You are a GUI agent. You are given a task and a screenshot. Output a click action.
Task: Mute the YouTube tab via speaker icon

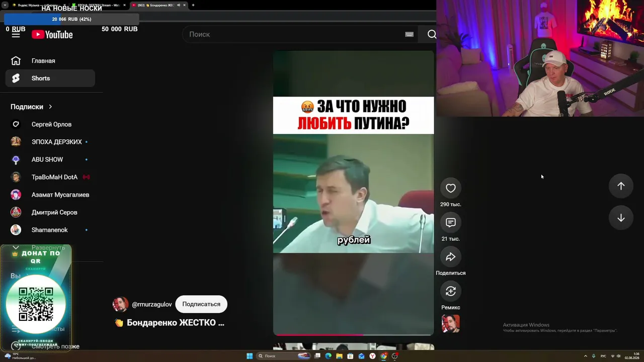[178, 5]
